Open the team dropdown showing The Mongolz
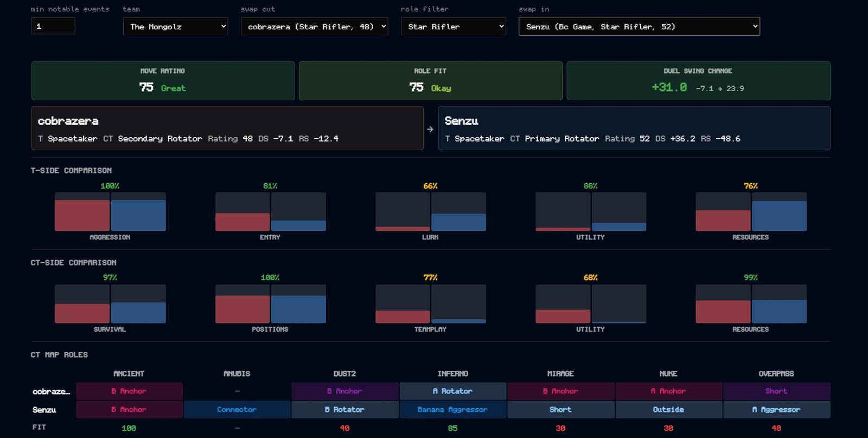The height and width of the screenshot is (438, 868). 175,26
